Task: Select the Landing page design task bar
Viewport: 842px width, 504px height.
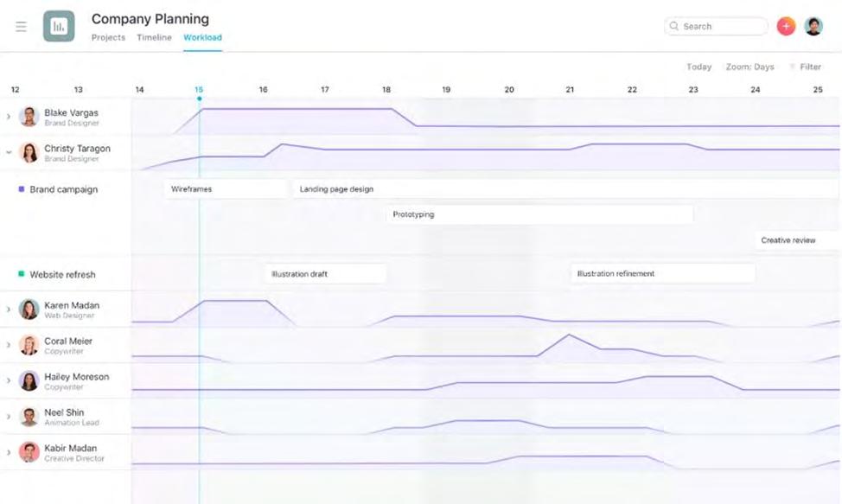Action: 565,189
